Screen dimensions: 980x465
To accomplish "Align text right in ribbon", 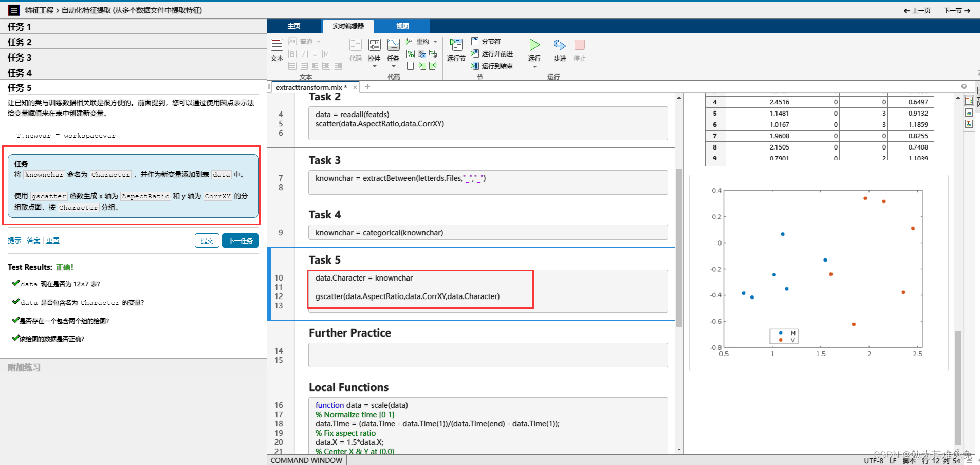I will (x=338, y=66).
